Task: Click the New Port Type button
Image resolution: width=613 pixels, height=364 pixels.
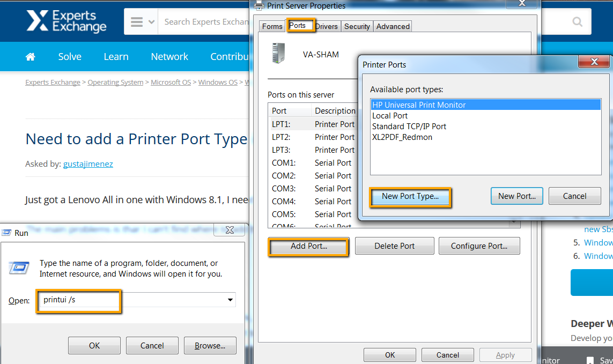Action: pyautogui.click(x=410, y=196)
